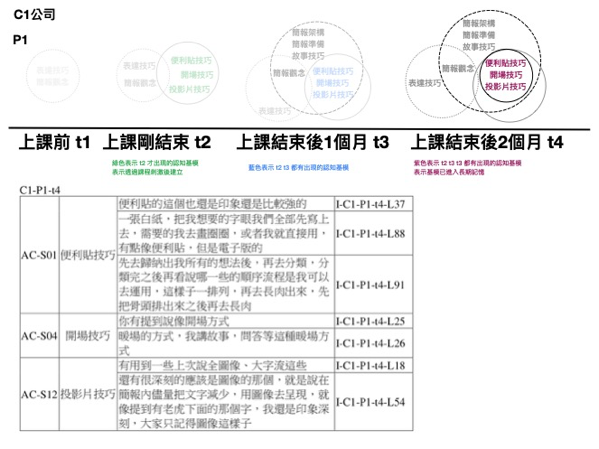The height and width of the screenshot is (449, 599).
Task: Click the "C1-P1-t4" table caption
Action: coord(40,190)
